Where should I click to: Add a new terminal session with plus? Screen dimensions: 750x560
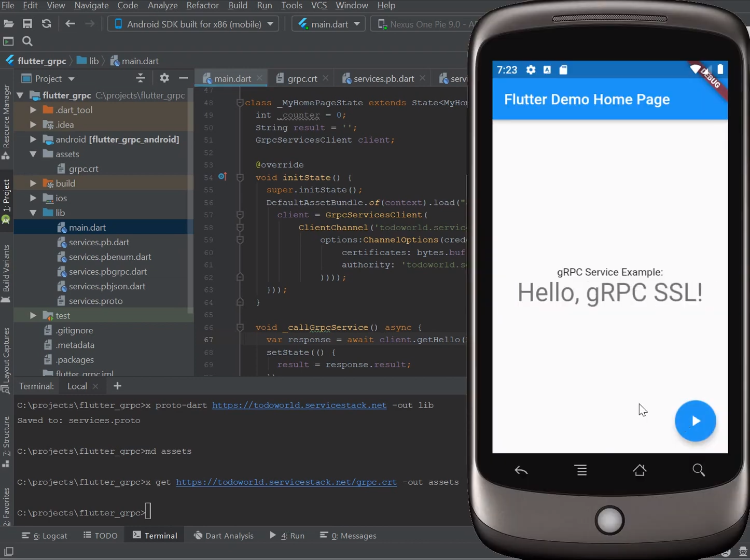point(117,386)
